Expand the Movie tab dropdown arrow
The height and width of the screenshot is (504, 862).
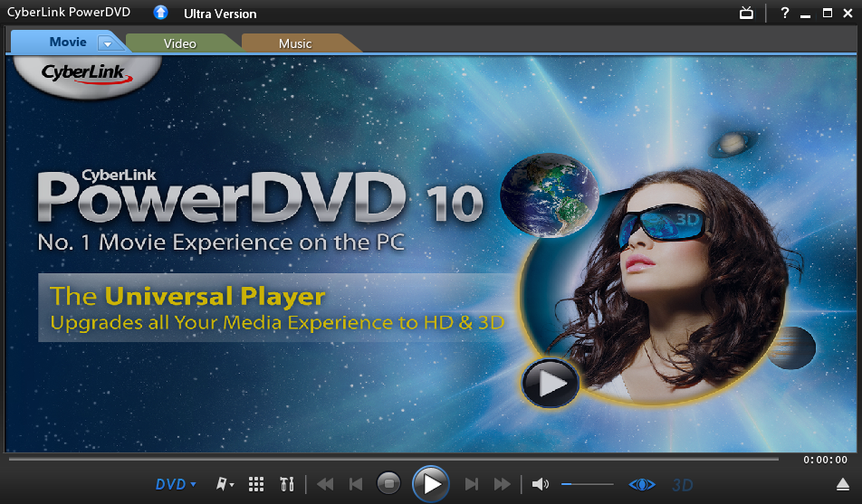(108, 43)
